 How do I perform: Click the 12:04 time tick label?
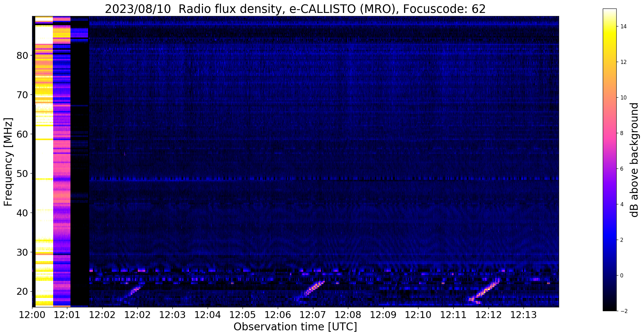[208, 315]
